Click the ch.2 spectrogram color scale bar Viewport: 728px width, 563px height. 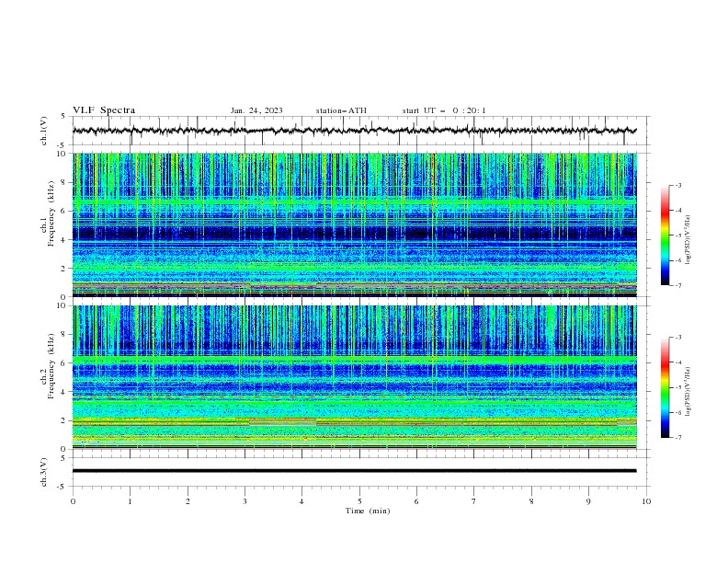tap(665, 387)
